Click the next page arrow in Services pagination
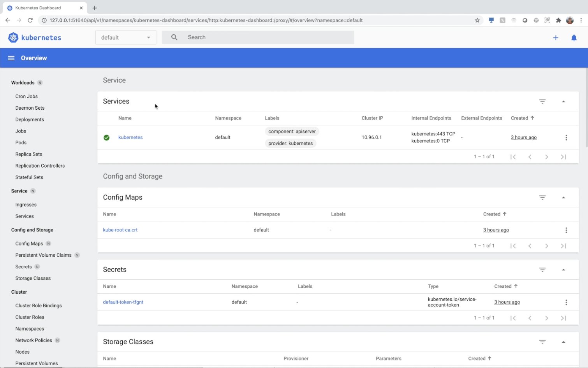Viewport: 588px width, 368px height. (x=547, y=156)
